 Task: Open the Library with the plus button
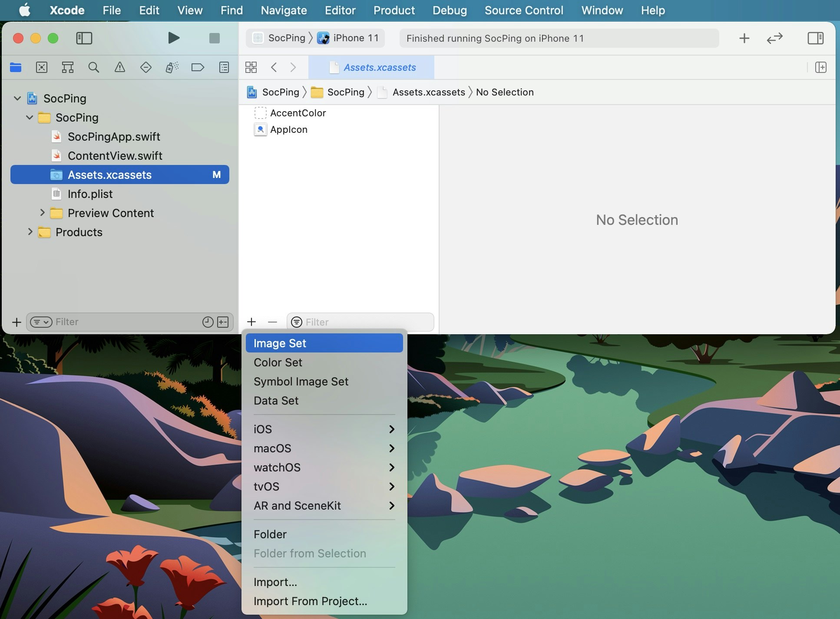[744, 38]
